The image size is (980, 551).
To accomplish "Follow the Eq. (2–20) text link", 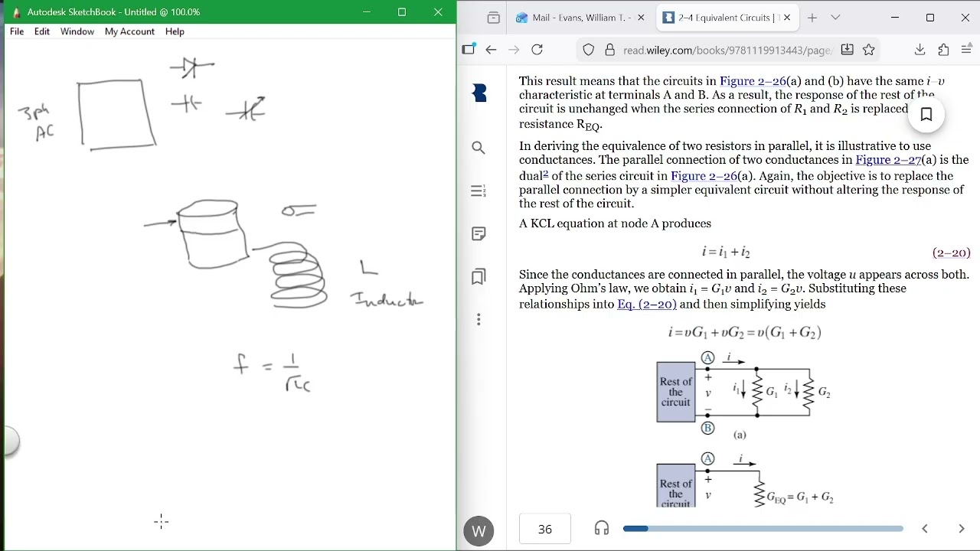I will [x=647, y=304].
